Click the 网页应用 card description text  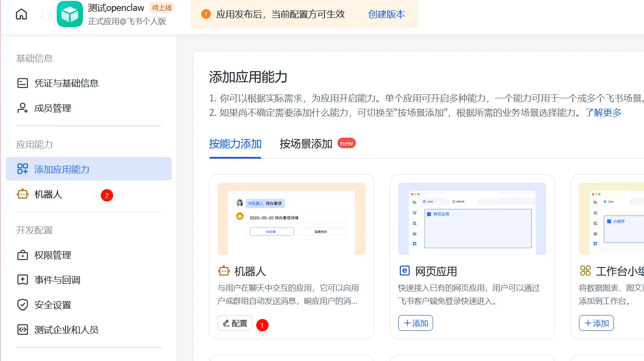tap(469, 295)
